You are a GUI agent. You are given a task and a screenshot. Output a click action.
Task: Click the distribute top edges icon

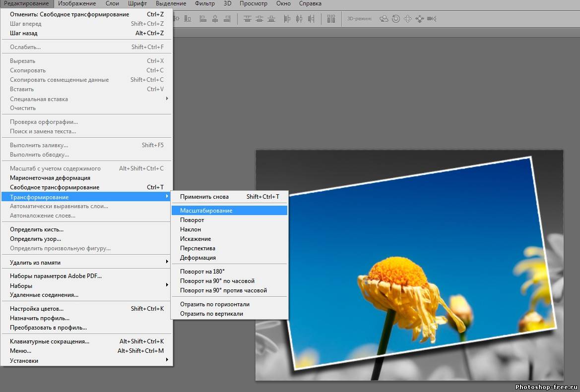tap(248, 19)
